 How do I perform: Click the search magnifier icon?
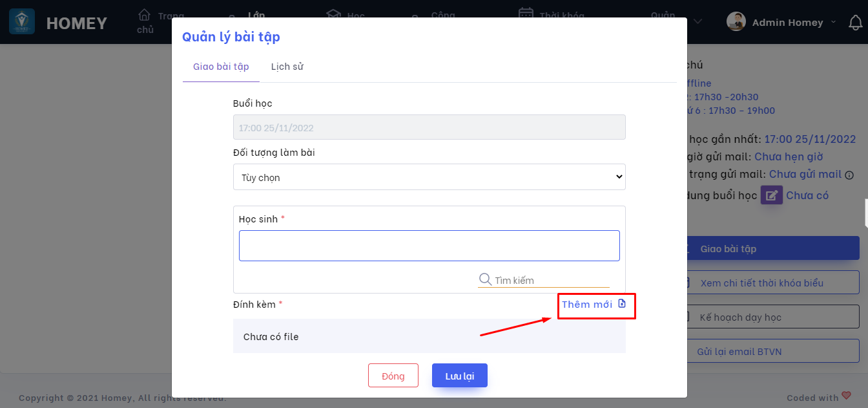[485, 279]
